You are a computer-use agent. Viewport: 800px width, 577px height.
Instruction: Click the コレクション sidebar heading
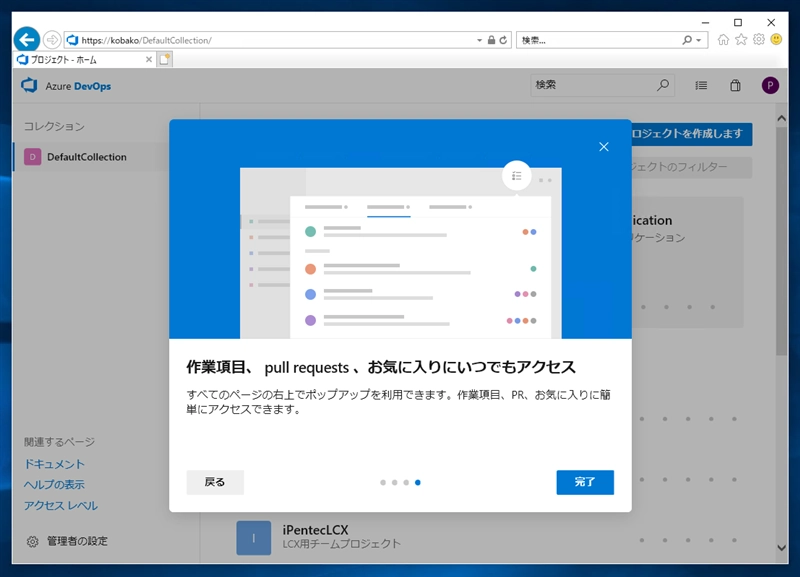click(54, 126)
